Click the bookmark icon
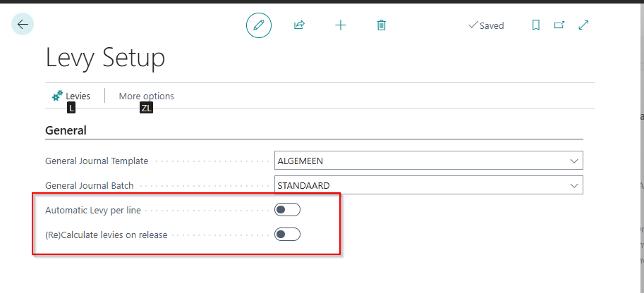The height and width of the screenshot is (293, 644). pyautogui.click(x=536, y=25)
